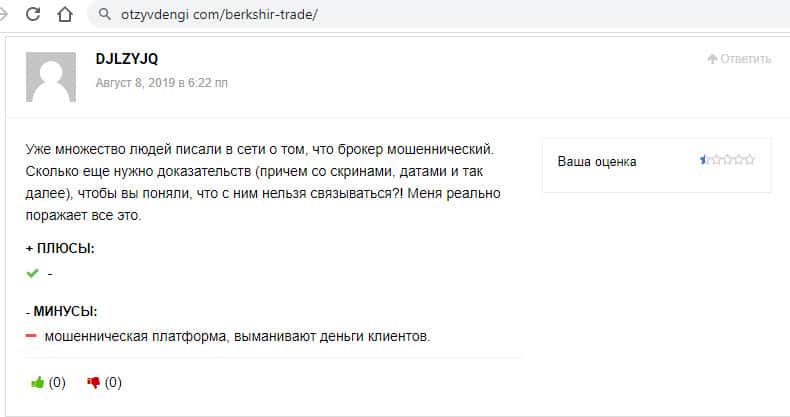
Task: Click the Ответить reply link
Action: (x=746, y=59)
